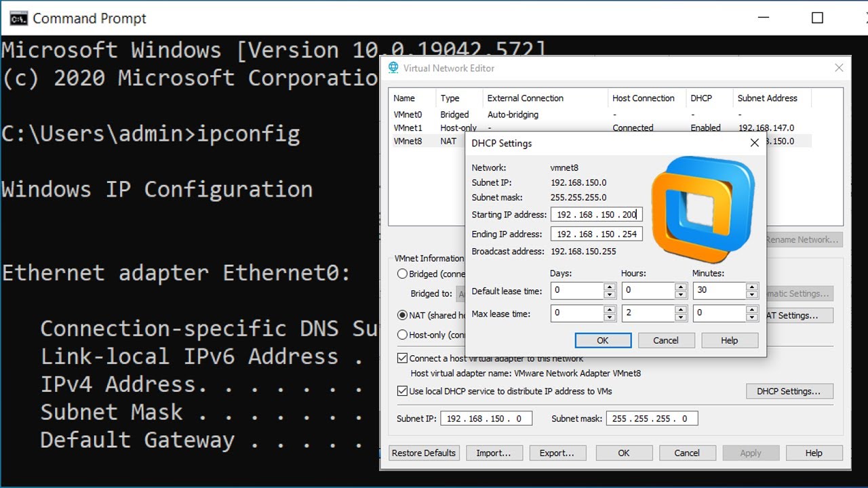Click the Import button

tap(494, 453)
